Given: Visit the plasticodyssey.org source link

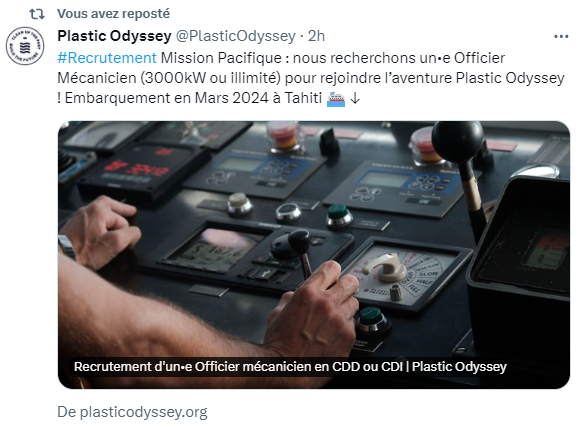Looking at the screenshot, I should click(x=132, y=412).
